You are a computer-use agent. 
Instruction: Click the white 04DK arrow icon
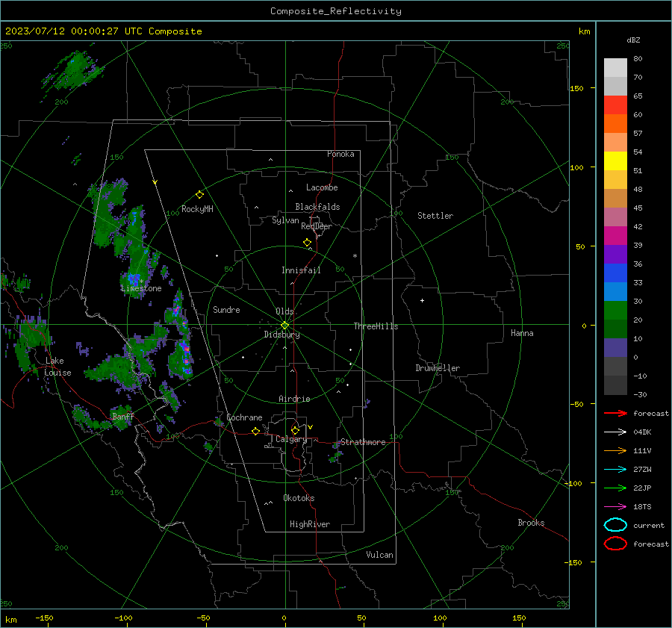(x=615, y=432)
